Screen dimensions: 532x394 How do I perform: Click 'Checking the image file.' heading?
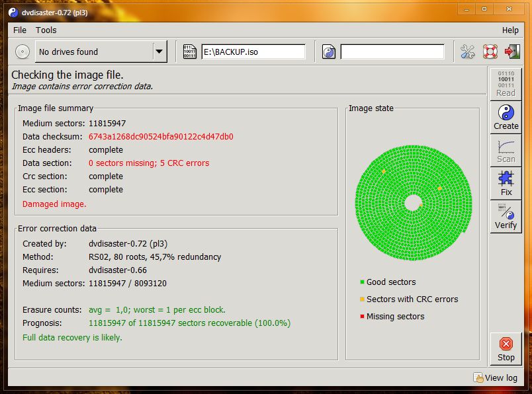tap(67, 75)
